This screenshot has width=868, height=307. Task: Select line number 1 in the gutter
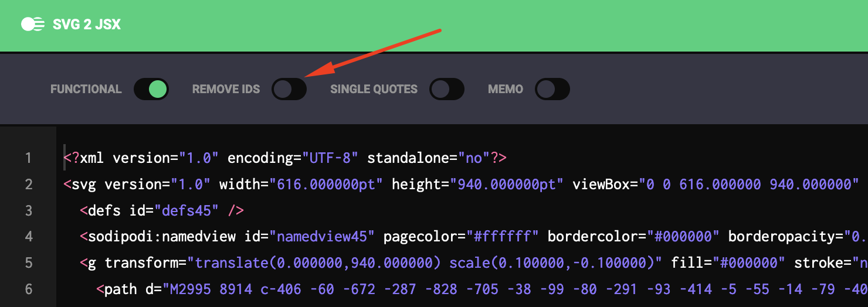[28, 158]
